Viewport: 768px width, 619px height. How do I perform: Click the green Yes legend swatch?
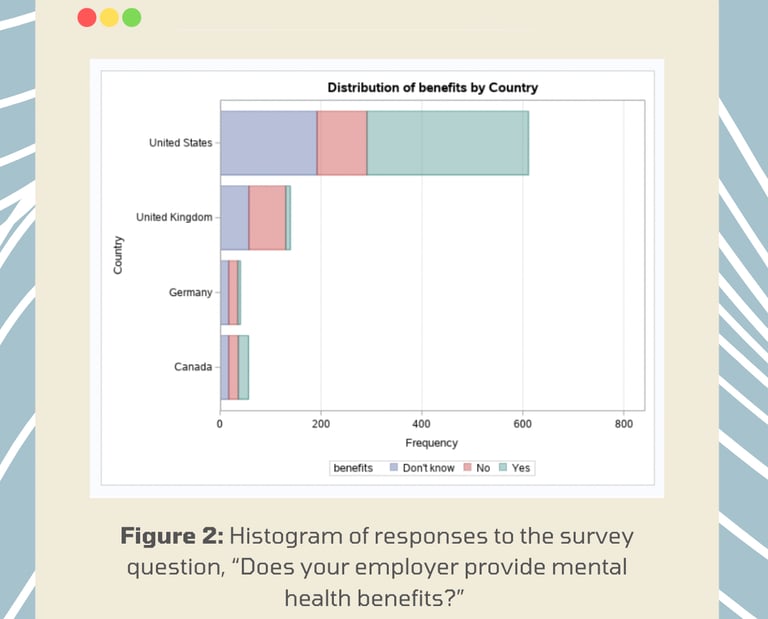tap(503, 468)
